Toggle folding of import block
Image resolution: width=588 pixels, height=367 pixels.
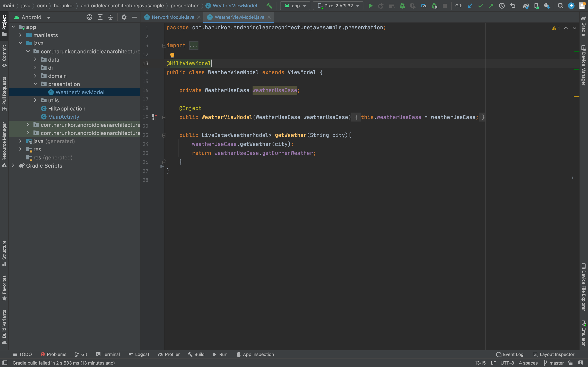[x=164, y=45]
